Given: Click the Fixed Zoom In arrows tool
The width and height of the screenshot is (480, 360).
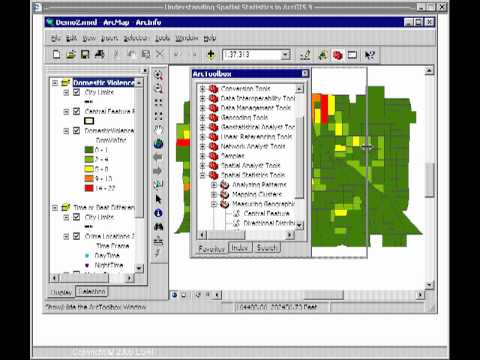Looking at the screenshot, I should (x=158, y=102).
